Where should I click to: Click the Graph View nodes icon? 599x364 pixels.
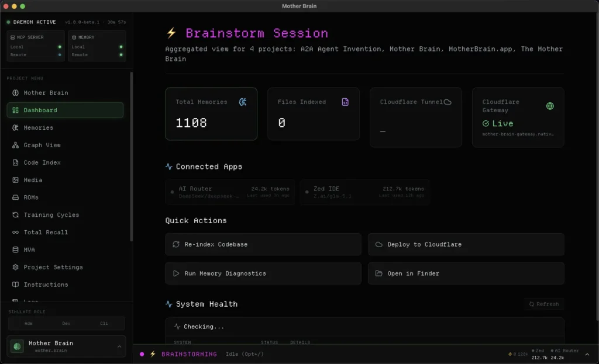[x=15, y=145]
